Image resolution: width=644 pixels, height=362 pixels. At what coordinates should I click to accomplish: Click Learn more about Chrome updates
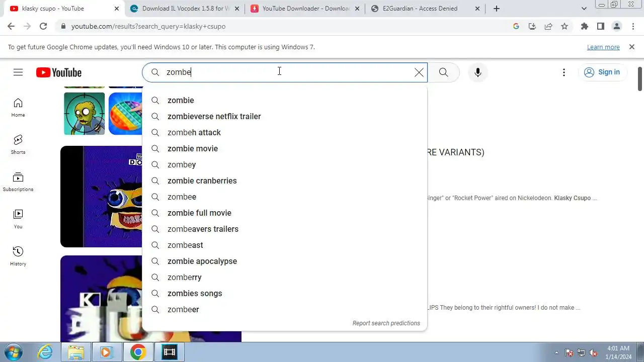[x=603, y=47]
